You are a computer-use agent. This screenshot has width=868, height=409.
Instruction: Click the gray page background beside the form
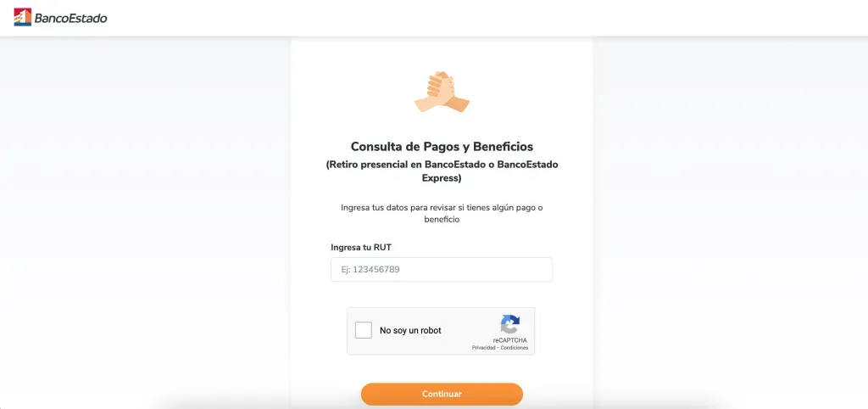(144, 221)
